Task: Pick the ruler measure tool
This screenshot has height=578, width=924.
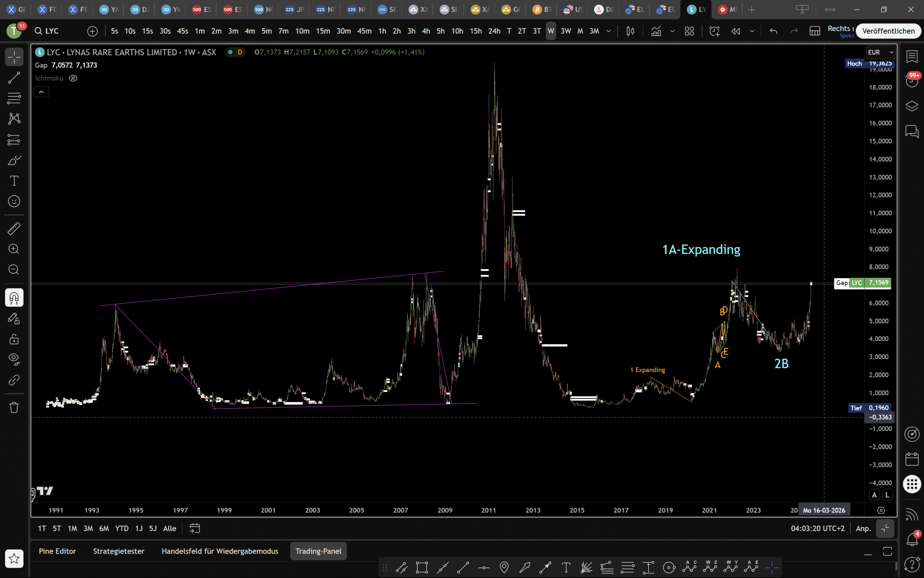Action: (14, 229)
